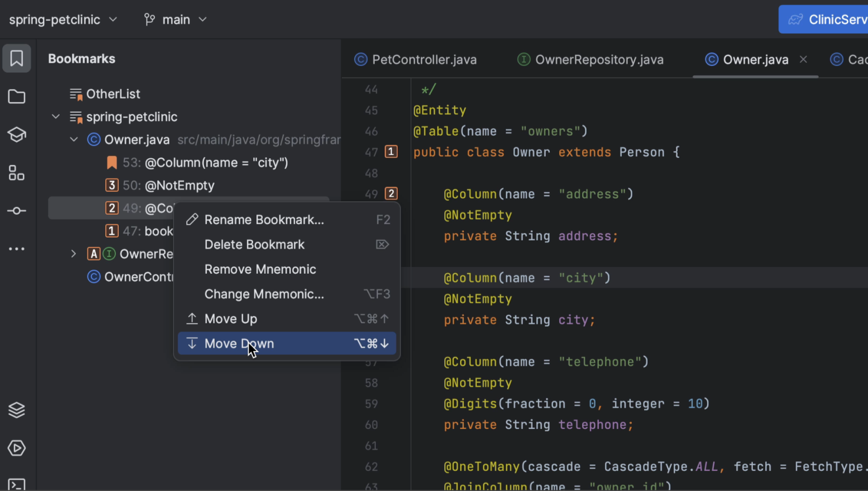
Task: Toggle mnemonic bookmark 1 in gutter line 47
Action: pos(391,151)
